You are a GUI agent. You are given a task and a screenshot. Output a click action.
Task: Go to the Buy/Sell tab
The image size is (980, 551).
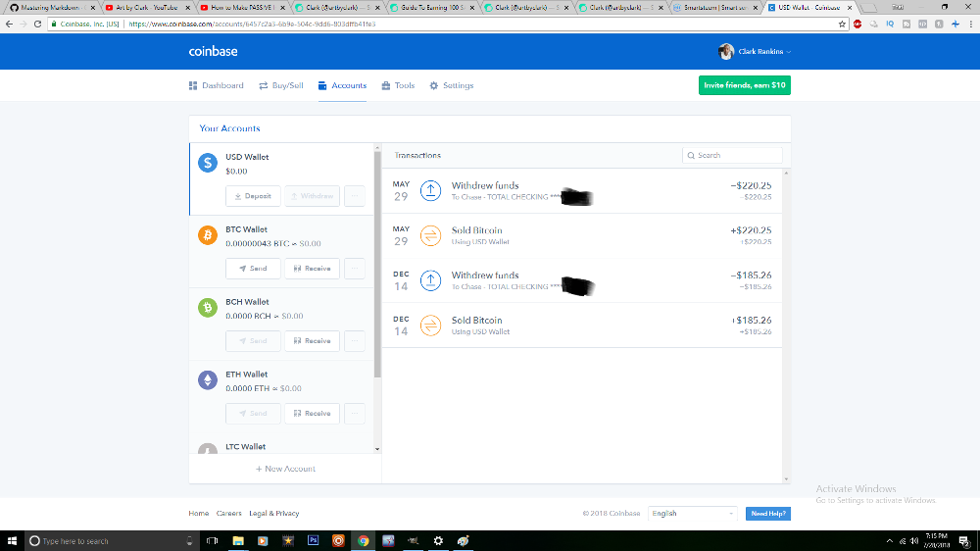coord(281,85)
